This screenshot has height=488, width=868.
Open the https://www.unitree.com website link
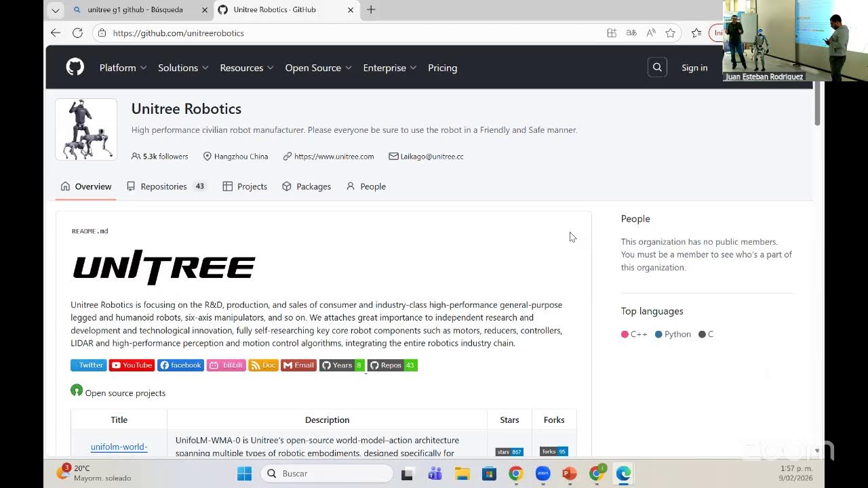pos(334,157)
